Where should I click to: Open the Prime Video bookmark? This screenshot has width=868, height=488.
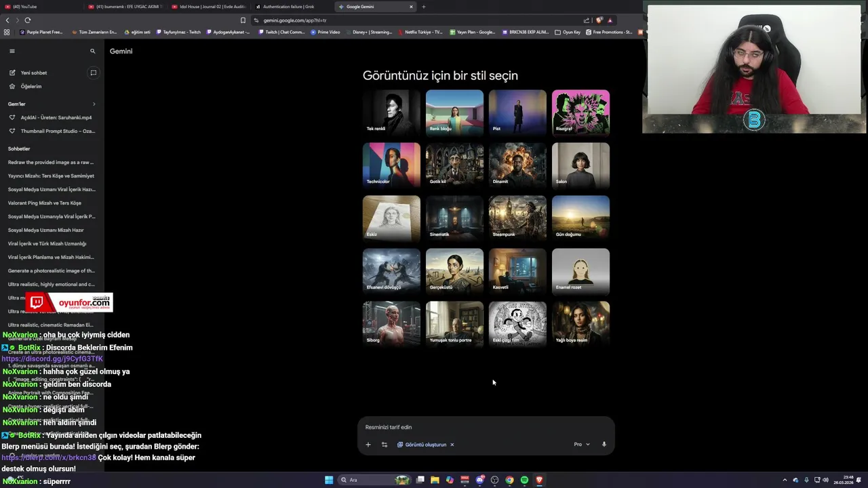coord(325,32)
